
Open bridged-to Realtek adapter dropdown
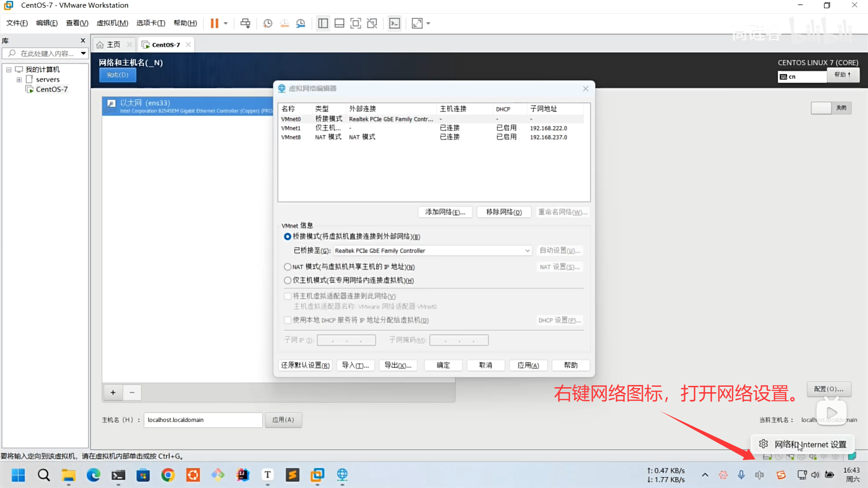527,251
